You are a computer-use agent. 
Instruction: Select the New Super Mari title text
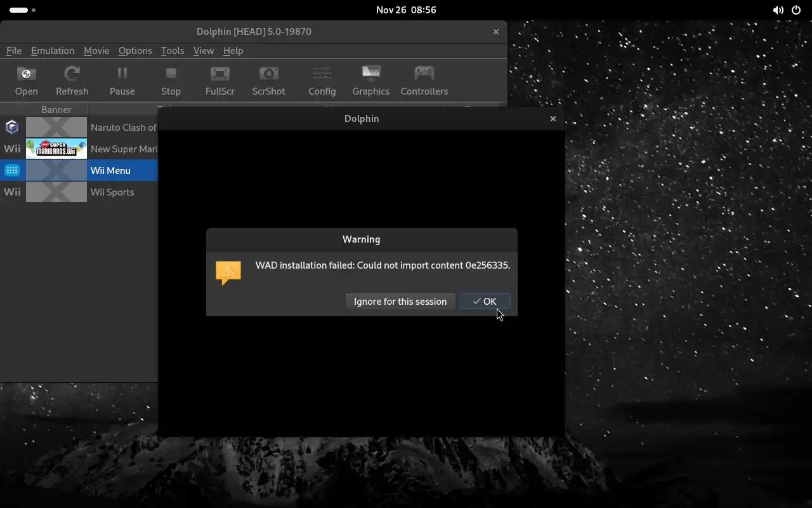124,149
